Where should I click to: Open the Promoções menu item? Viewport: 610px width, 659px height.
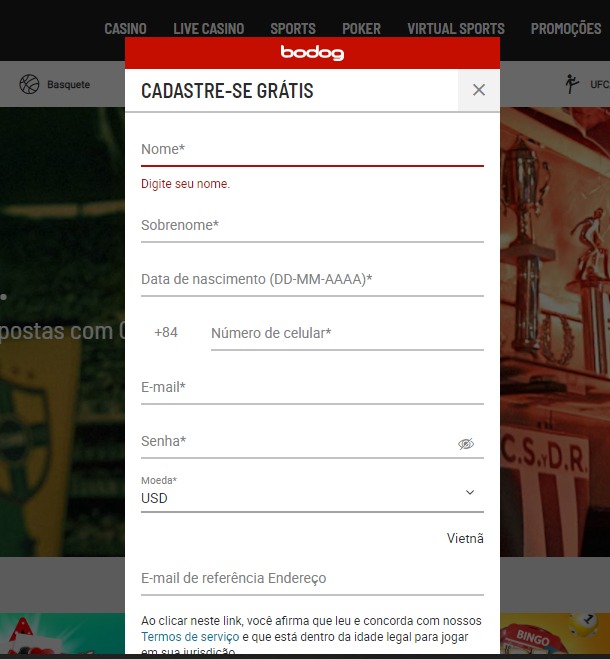click(566, 29)
